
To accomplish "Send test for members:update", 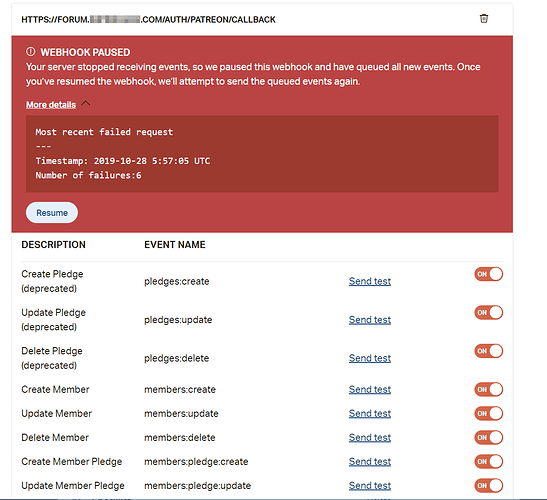I will 370,413.
